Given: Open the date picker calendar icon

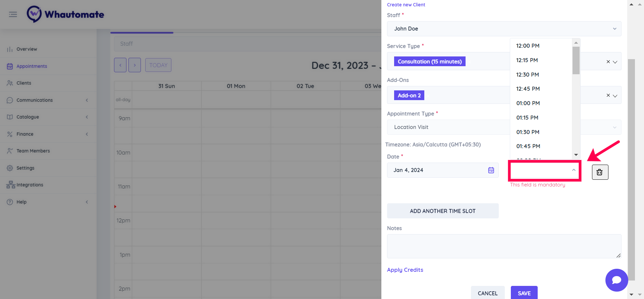Looking at the screenshot, I should point(491,170).
